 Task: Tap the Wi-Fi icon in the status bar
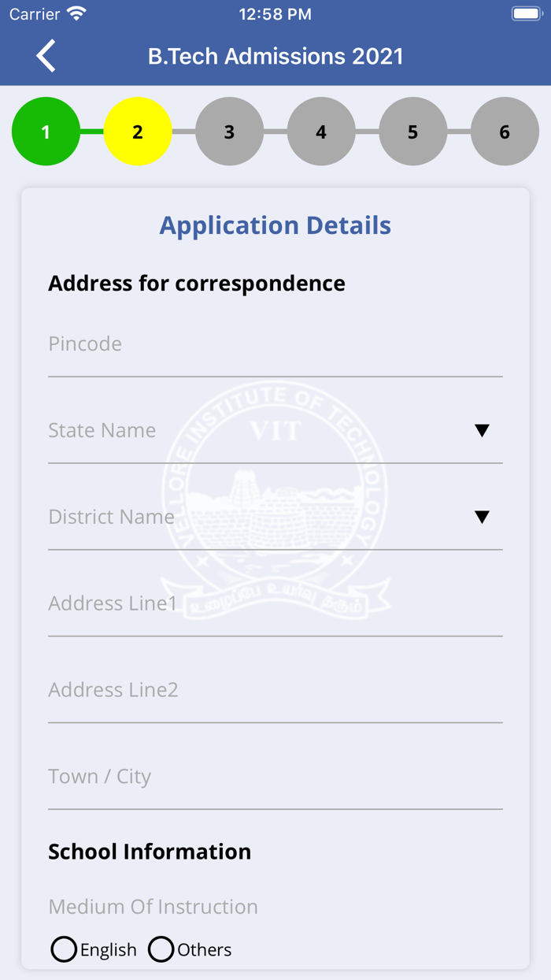point(77,13)
